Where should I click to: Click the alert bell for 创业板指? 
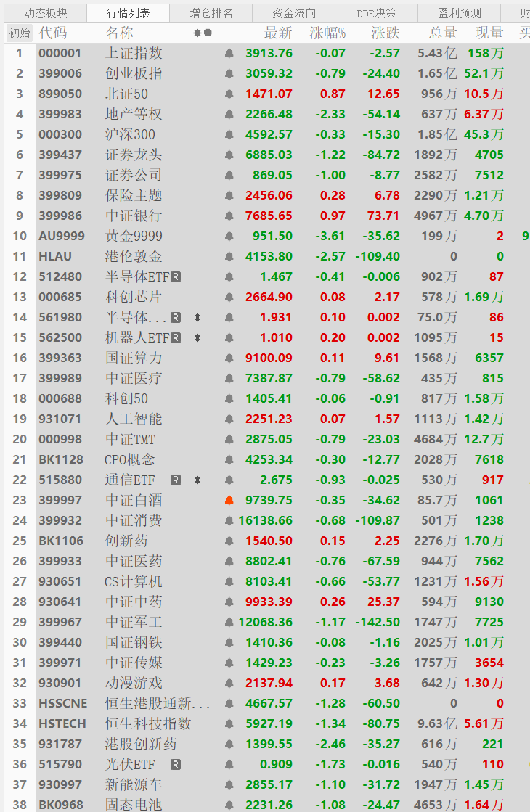tap(229, 73)
